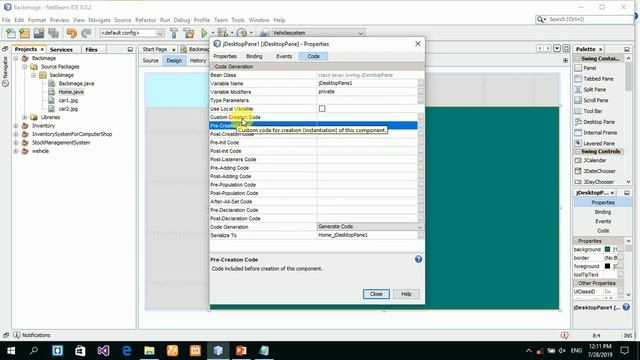Open Notifications in status bar
This screenshot has width=640, height=360.
coord(32,335)
